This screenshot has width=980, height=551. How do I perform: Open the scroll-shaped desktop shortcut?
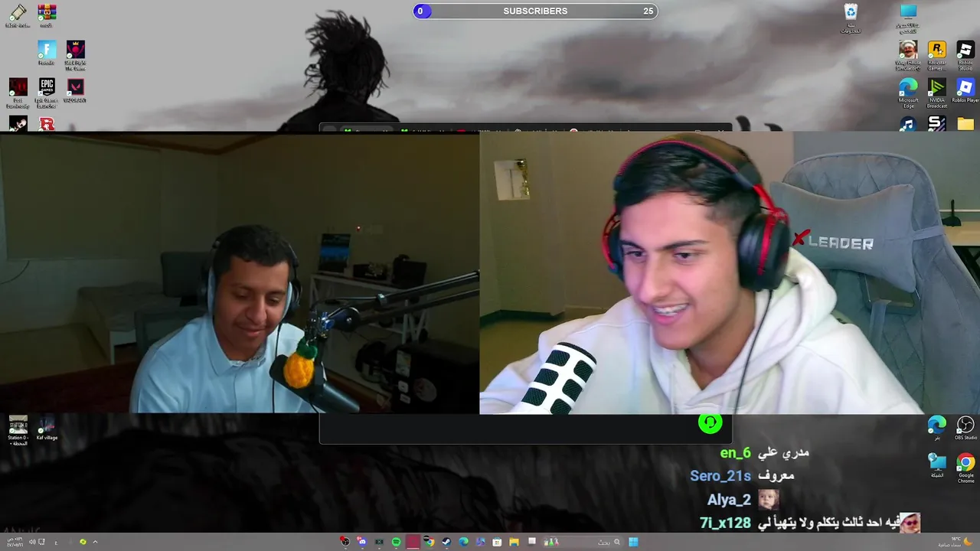tap(17, 15)
